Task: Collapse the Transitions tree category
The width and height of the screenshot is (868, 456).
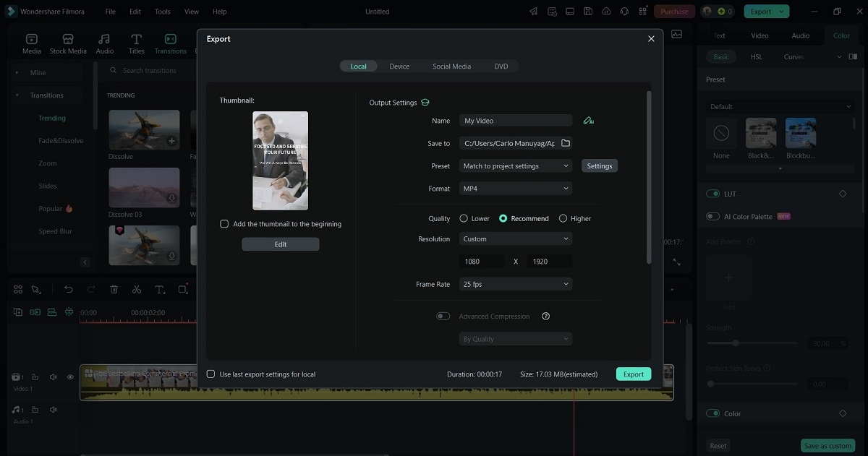Action: click(x=17, y=95)
